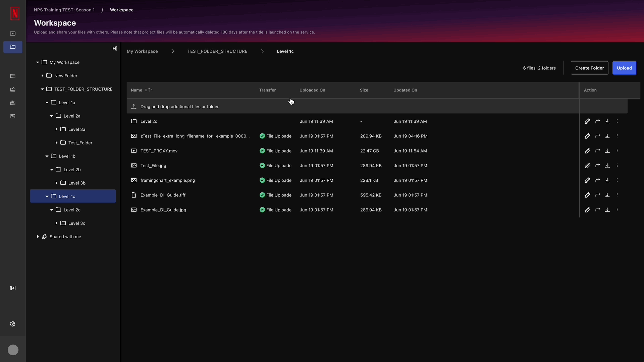Expand the Shared with me section
The width and height of the screenshot is (644, 362).
click(37, 236)
